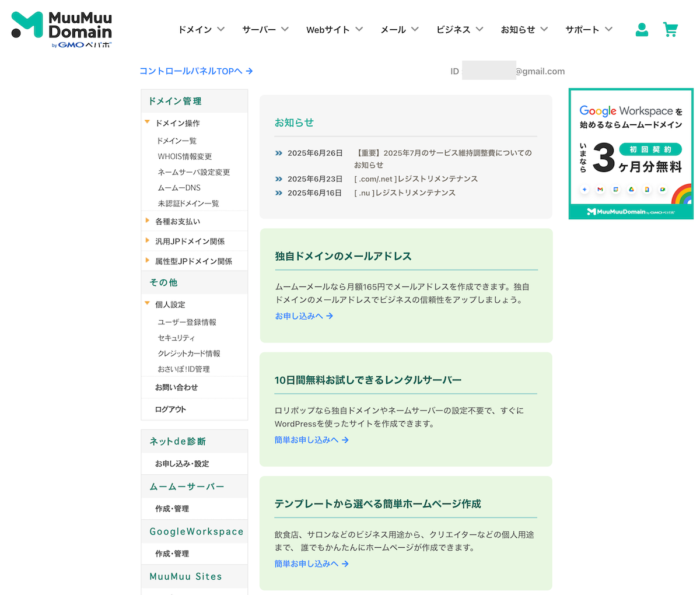Image resolution: width=700 pixels, height=595 pixels.
Task: Open ネットde診断 お申し込み・設定
Action: (182, 464)
